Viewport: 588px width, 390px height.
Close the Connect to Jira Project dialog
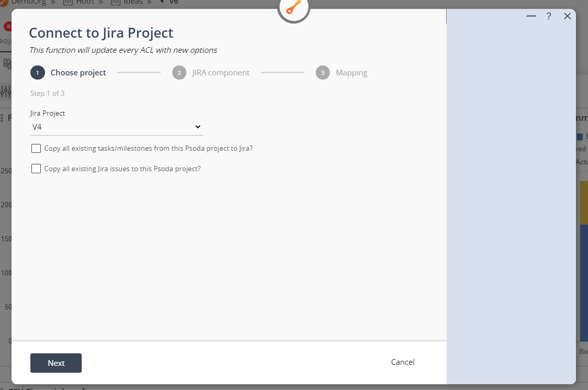coord(568,16)
